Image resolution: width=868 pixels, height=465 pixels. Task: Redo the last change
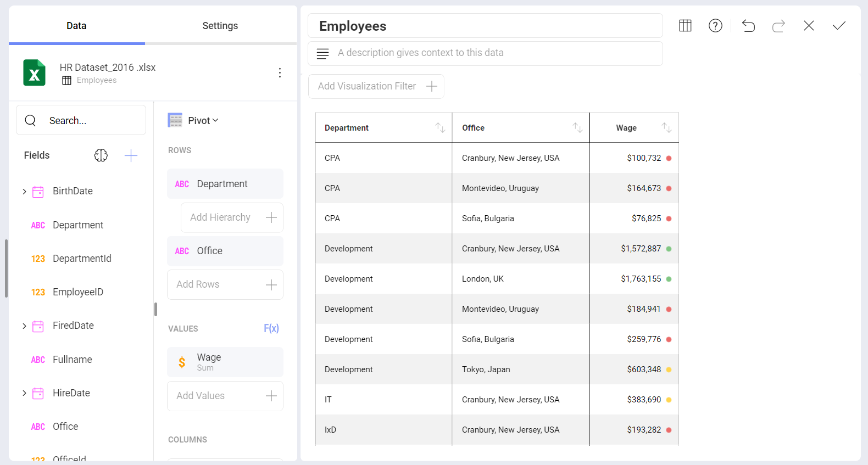point(778,26)
